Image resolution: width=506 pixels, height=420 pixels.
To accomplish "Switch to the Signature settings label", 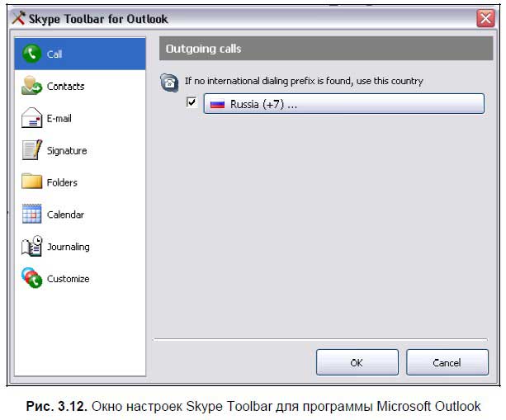I will 67,151.
